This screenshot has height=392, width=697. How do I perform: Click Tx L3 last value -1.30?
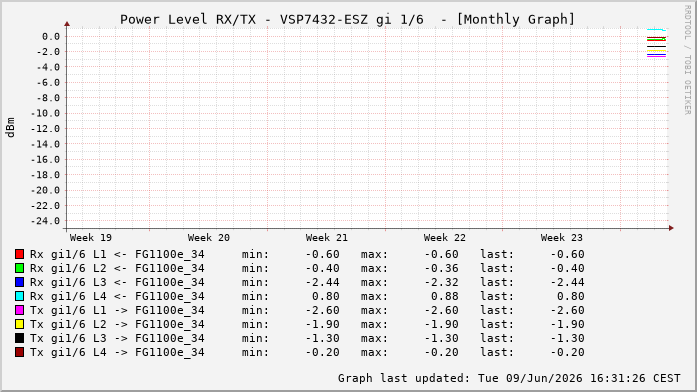(567, 338)
